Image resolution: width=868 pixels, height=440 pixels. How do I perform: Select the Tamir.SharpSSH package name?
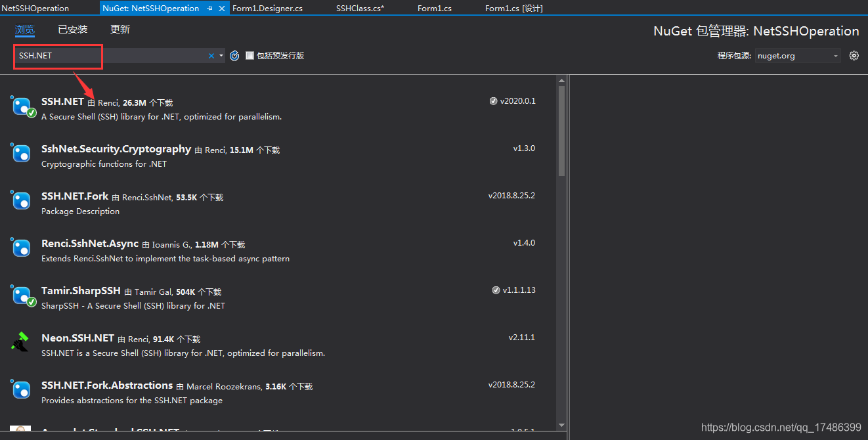click(81, 291)
